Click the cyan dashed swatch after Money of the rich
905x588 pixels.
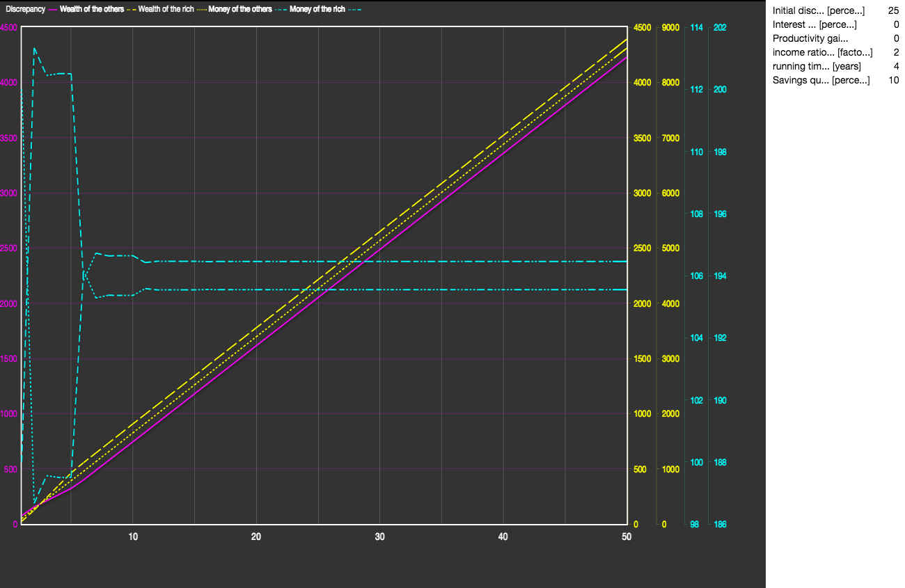[x=354, y=9]
